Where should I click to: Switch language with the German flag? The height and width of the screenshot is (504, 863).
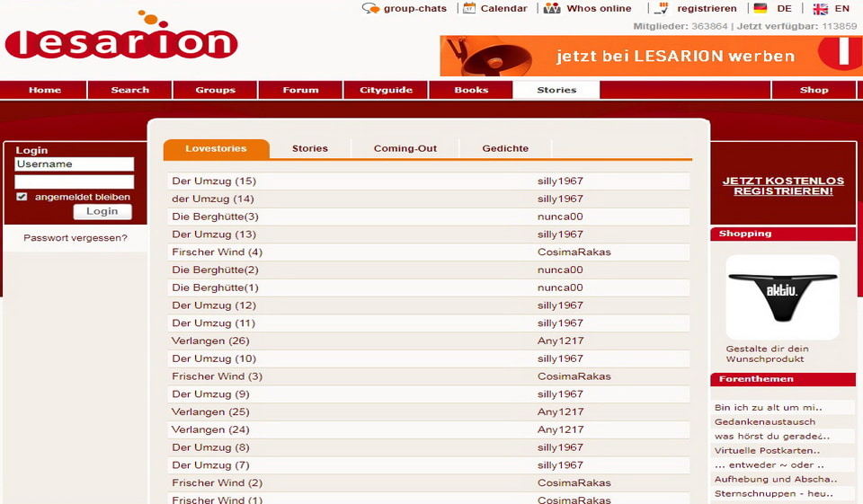761,9
